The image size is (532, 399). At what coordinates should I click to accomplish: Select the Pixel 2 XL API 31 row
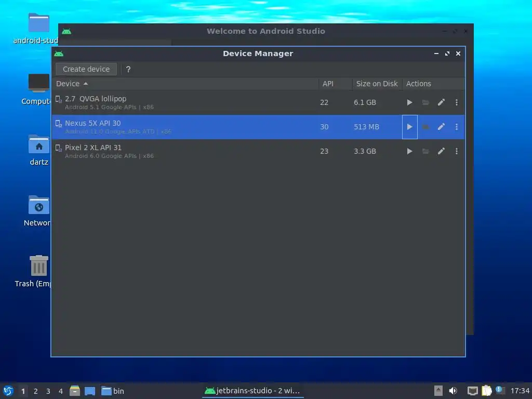258,151
